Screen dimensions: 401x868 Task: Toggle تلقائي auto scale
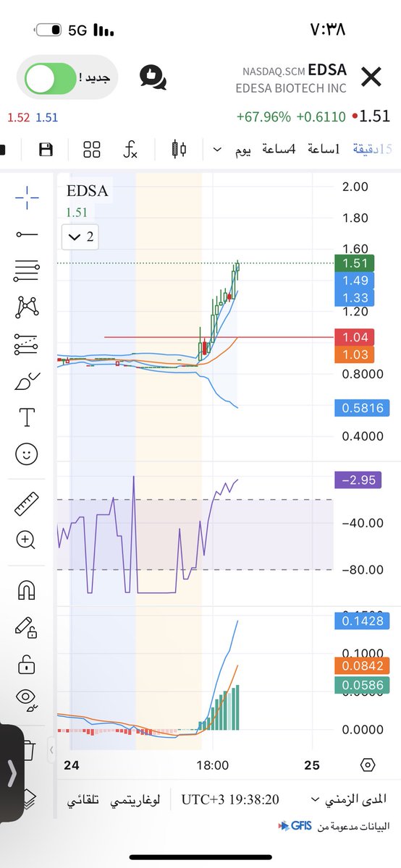point(84,800)
